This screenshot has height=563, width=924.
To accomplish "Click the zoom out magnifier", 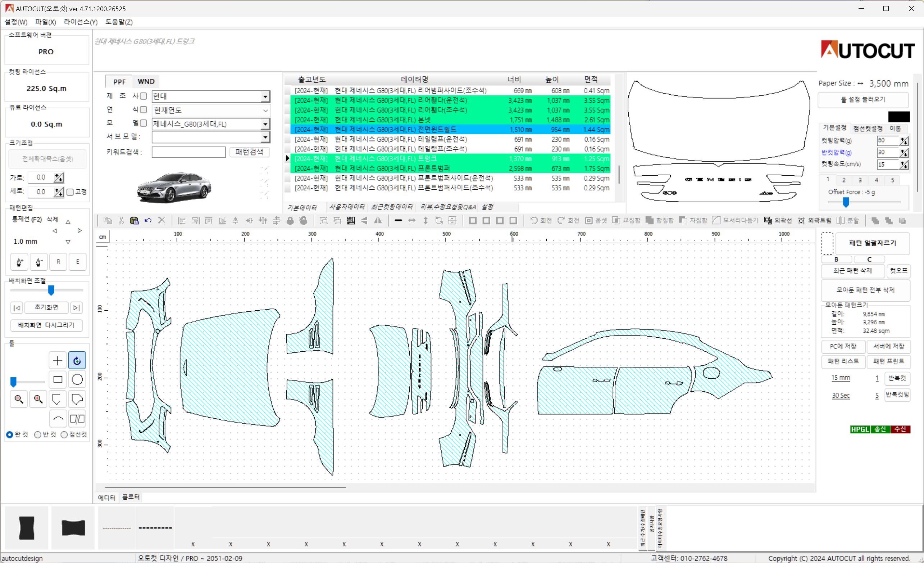I will coord(19,398).
